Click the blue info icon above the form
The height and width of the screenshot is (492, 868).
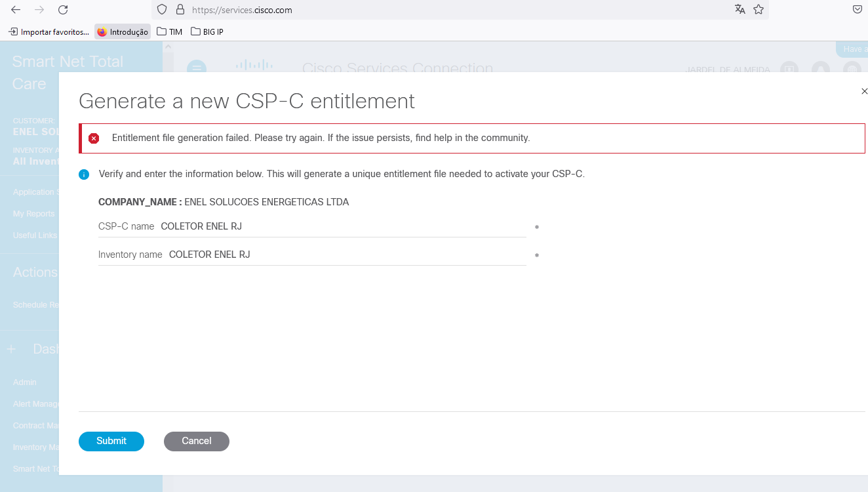pos(84,174)
